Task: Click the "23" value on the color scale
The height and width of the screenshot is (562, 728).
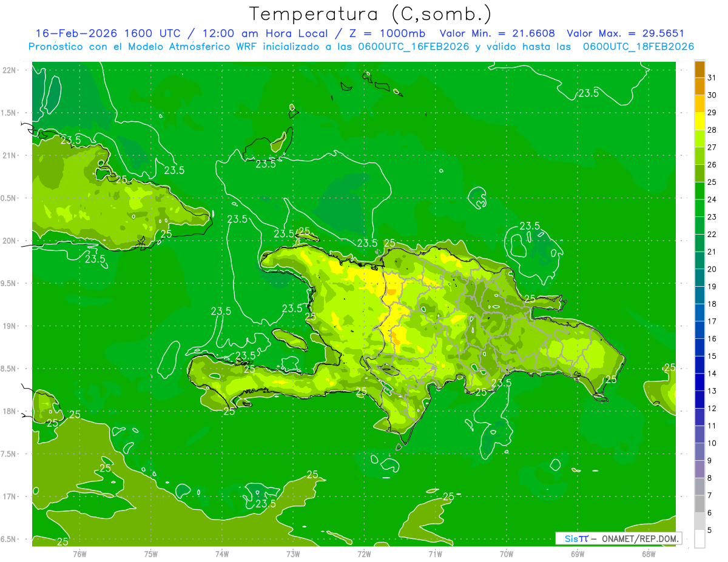Action: tap(712, 217)
